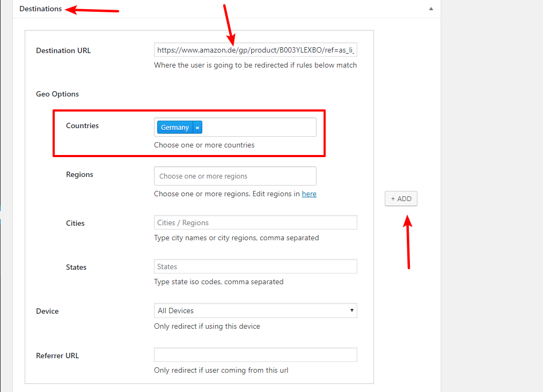
Task: Click the x icon next to Germany
Action: [197, 127]
